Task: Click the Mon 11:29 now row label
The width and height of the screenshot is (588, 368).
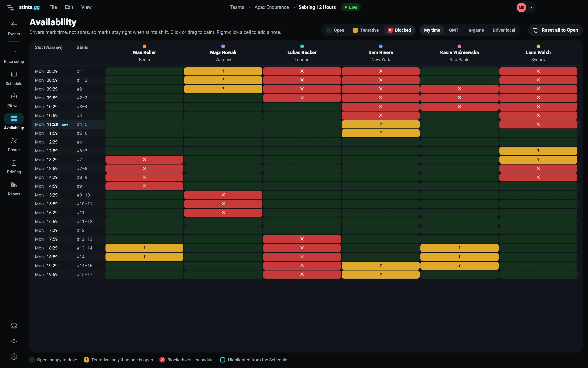Action: tap(51, 124)
